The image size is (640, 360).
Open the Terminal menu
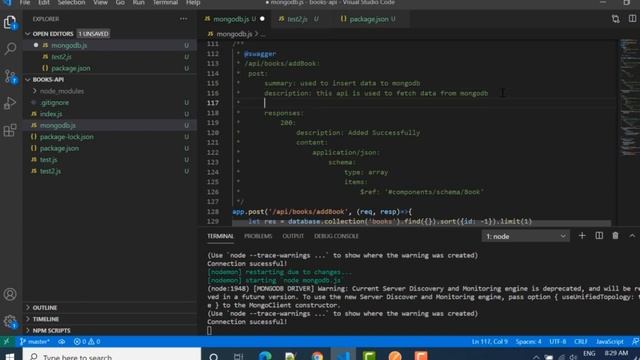(x=165, y=3)
